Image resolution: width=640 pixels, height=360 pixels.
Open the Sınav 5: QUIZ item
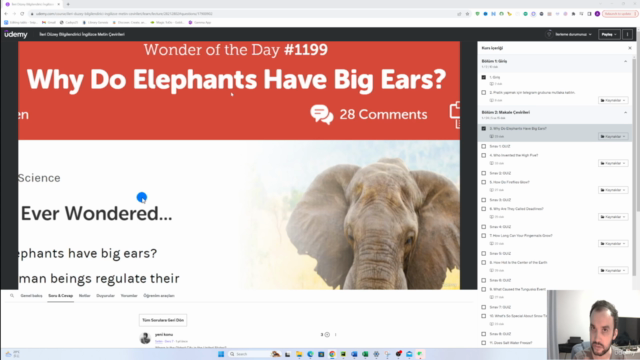[x=500, y=253]
